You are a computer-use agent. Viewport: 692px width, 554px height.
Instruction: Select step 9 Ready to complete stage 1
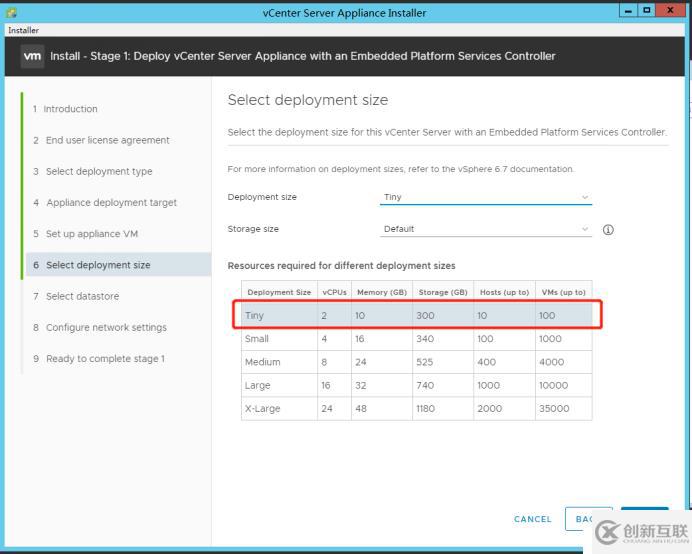pyautogui.click(x=99, y=359)
